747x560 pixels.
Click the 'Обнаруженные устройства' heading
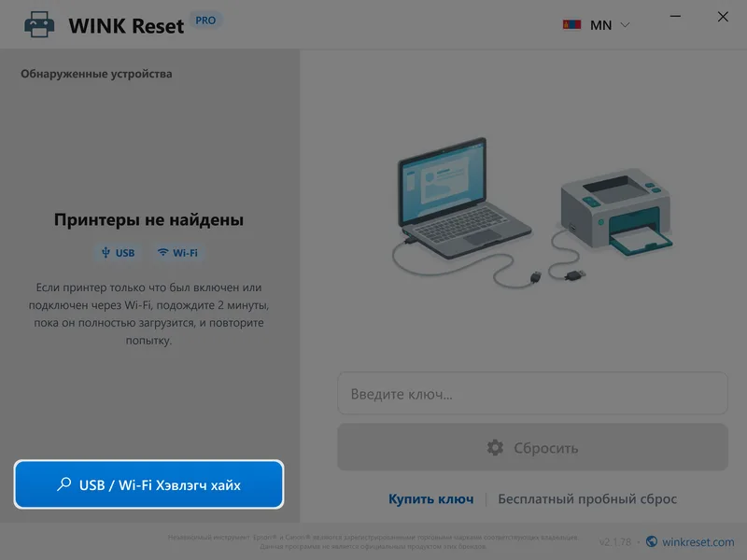coord(96,74)
